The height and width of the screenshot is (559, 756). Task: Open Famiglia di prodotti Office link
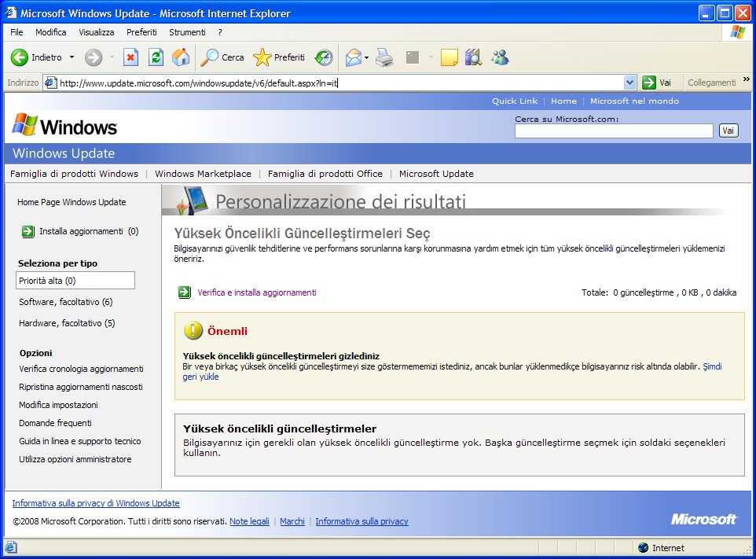(325, 174)
